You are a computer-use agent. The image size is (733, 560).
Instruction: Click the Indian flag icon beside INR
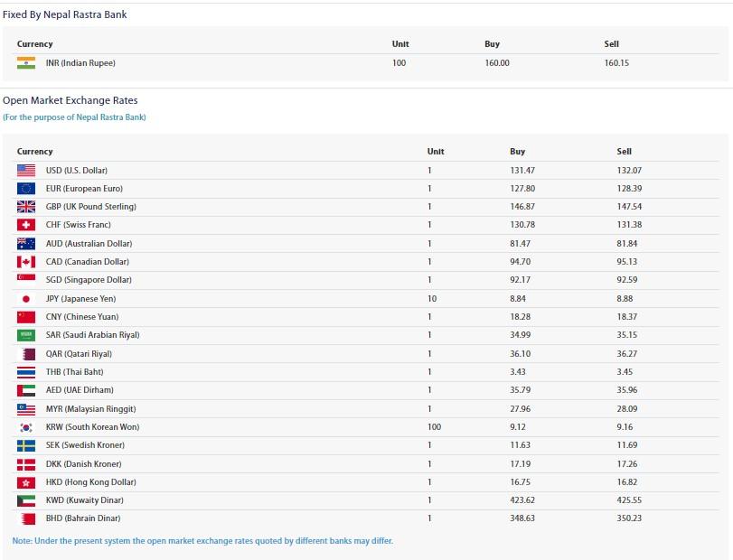click(x=26, y=63)
